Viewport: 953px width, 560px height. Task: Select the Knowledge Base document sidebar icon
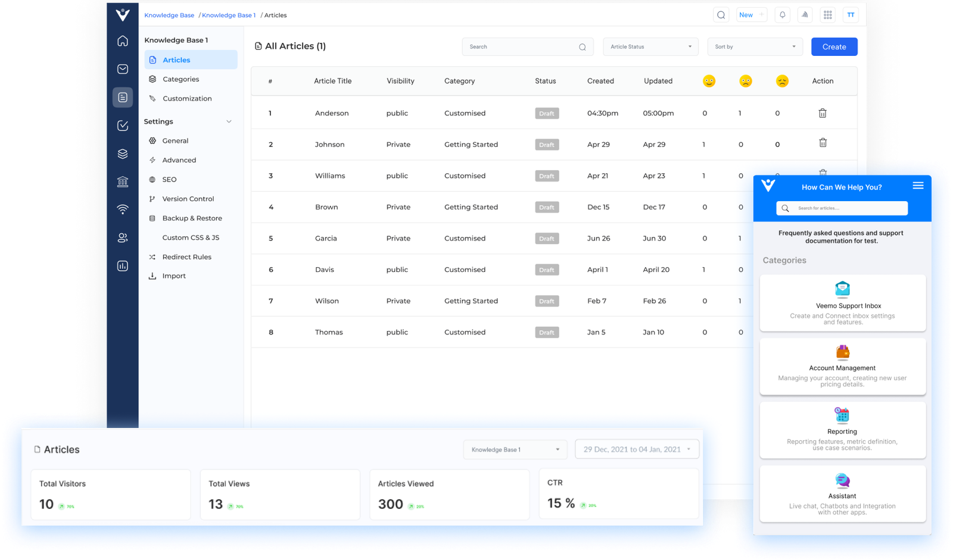(123, 98)
